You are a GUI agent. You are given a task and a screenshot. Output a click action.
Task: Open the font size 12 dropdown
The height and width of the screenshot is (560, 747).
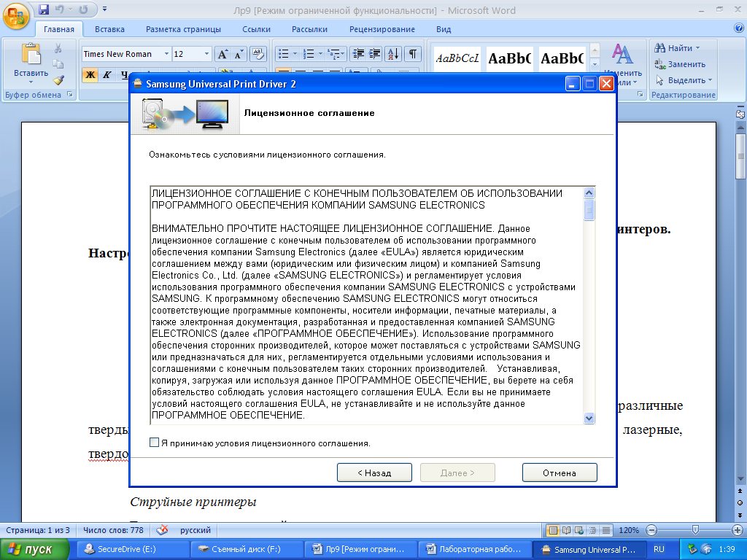click(206, 54)
